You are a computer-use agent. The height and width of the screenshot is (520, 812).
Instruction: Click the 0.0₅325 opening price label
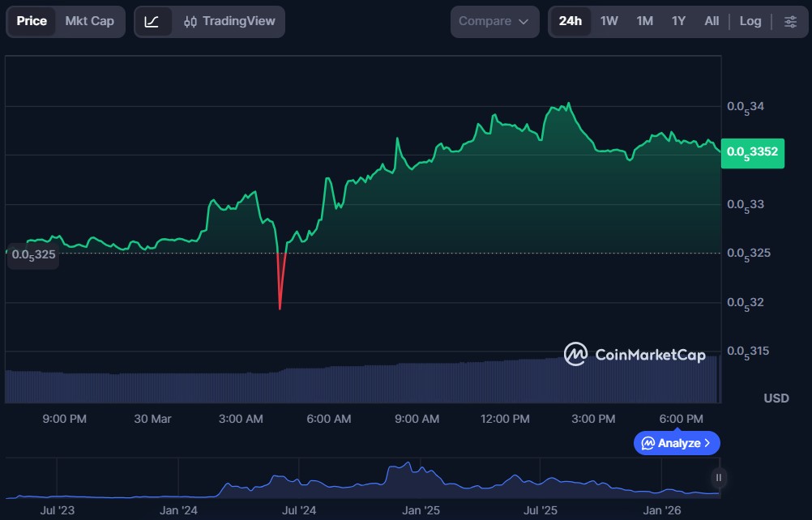click(x=33, y=254)
